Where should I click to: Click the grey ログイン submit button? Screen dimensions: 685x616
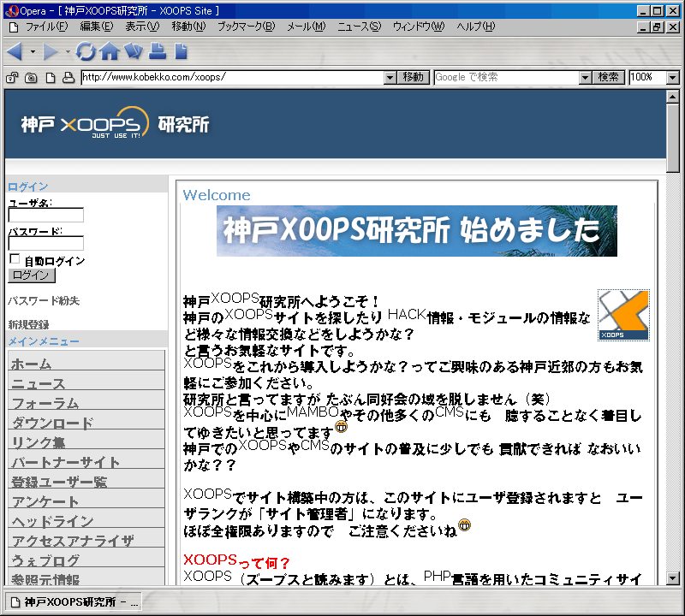click(32, 275)
